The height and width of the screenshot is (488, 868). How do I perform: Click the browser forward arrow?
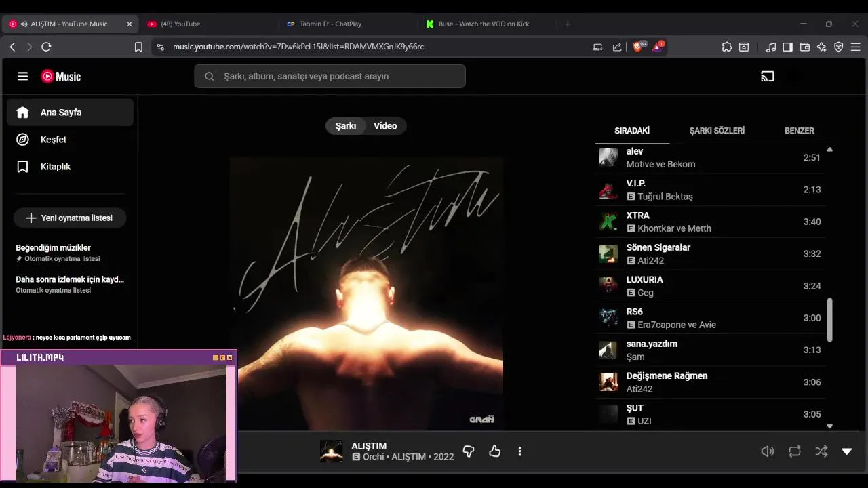click(x=29, y=47)
